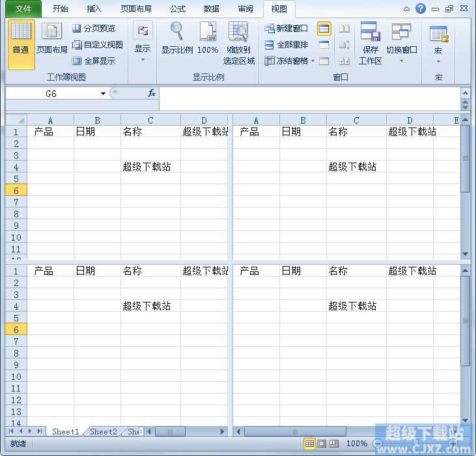Click the Unhide window icon
Image resolution: width=476 pixels, height=456 pixels.
[x=324, y=61]
